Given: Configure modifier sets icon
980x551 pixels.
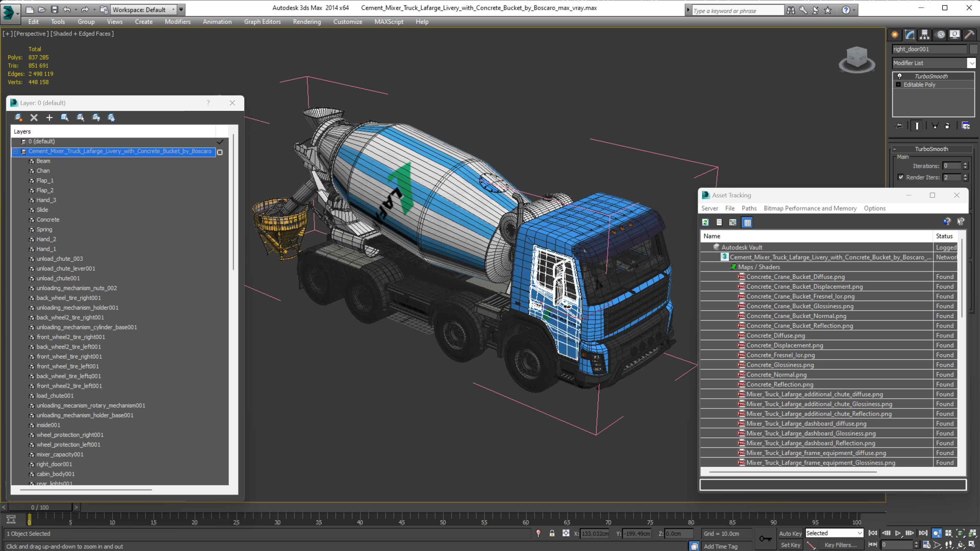Looking at the screenshot, I should click(x=966, y=126).
